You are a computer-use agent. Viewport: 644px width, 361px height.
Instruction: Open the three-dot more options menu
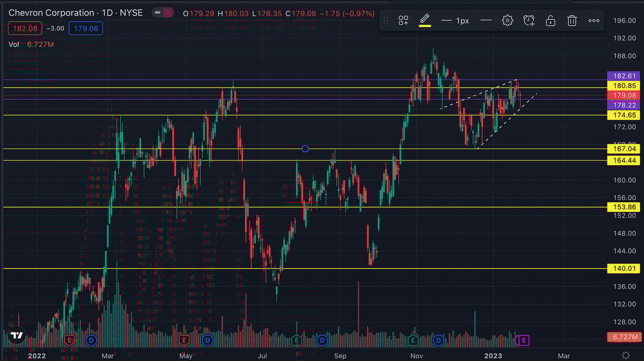click(x=594, y=20)
